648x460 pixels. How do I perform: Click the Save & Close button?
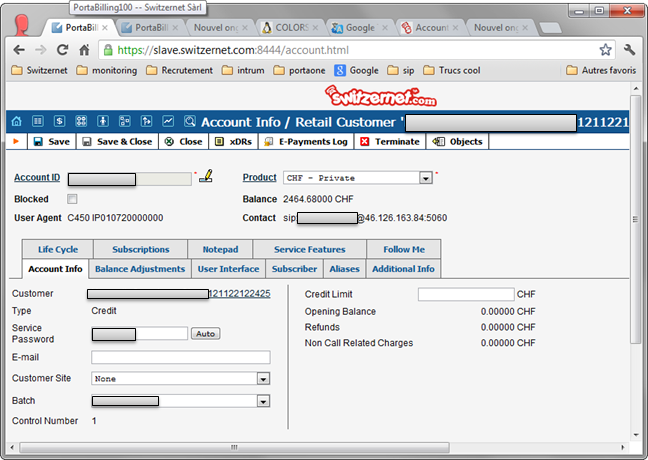pyautogui.click(x=117, y=142)
